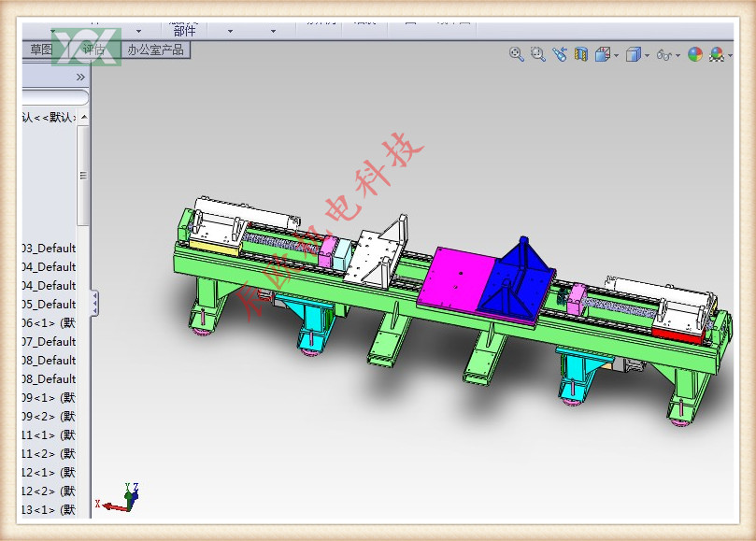
Task: Select the first 08_Default tree item
Action: click(50, 361)
